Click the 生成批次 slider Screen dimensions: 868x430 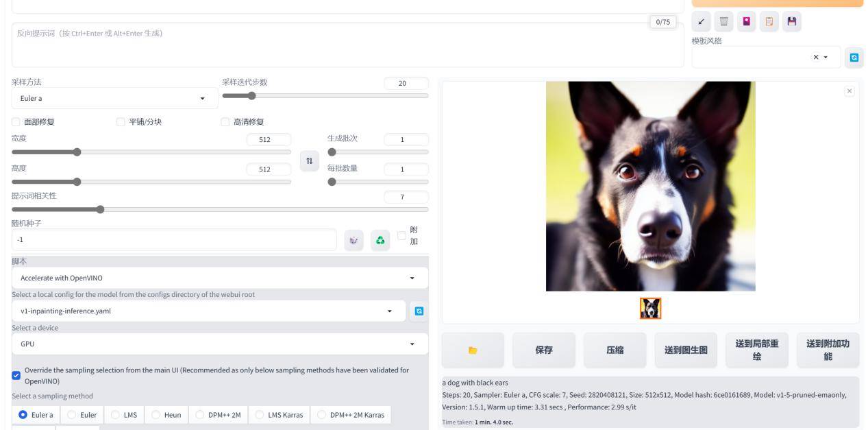pyautogui.click(x=378, y=152)
